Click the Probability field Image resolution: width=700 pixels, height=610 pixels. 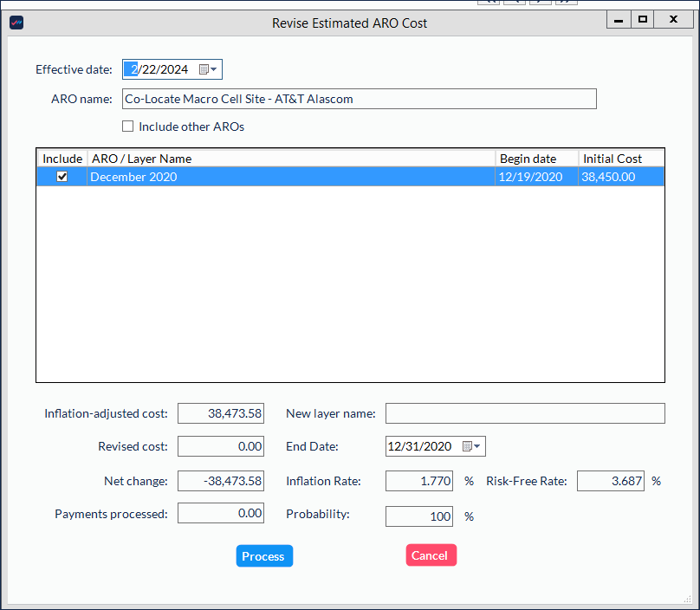pyautogui.click(x=419, y=516)
